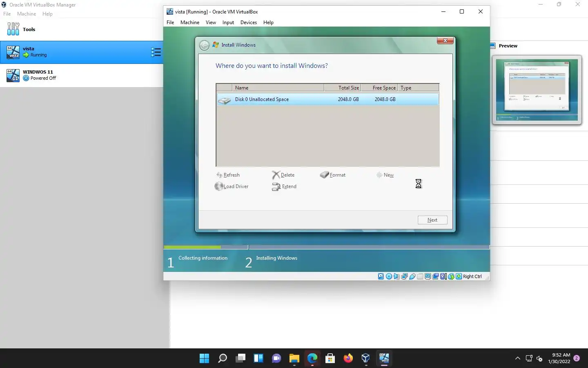Open the vista VM list menu icon

pos(156,52)
